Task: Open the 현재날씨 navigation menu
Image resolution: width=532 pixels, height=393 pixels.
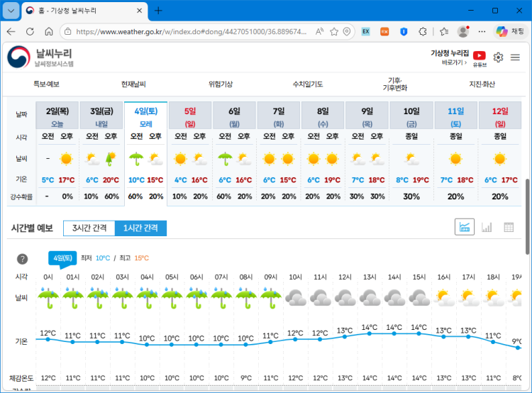Action: pos(133,84)
